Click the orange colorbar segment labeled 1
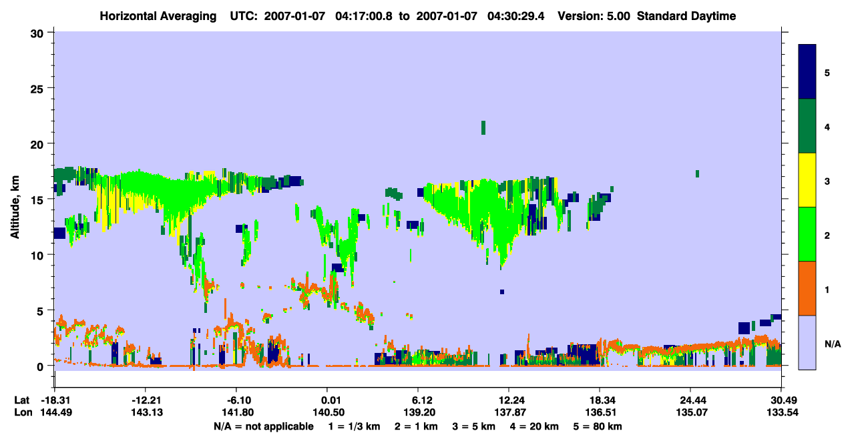 point(807,288)
